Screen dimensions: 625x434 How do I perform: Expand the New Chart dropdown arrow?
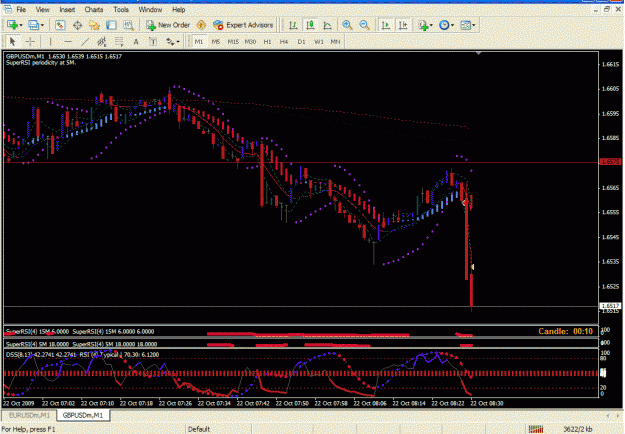[21, 26]
